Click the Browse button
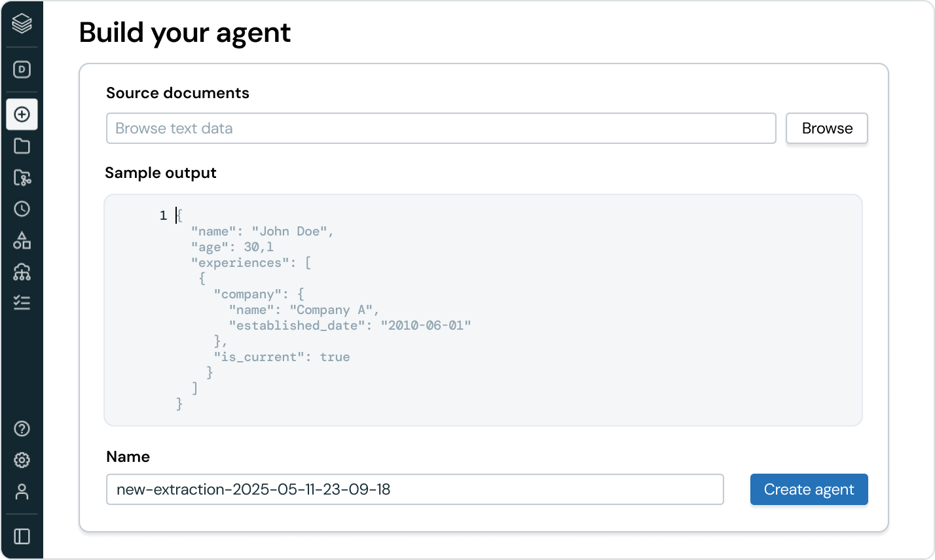The image size is (935, 560). pos(827,128)
